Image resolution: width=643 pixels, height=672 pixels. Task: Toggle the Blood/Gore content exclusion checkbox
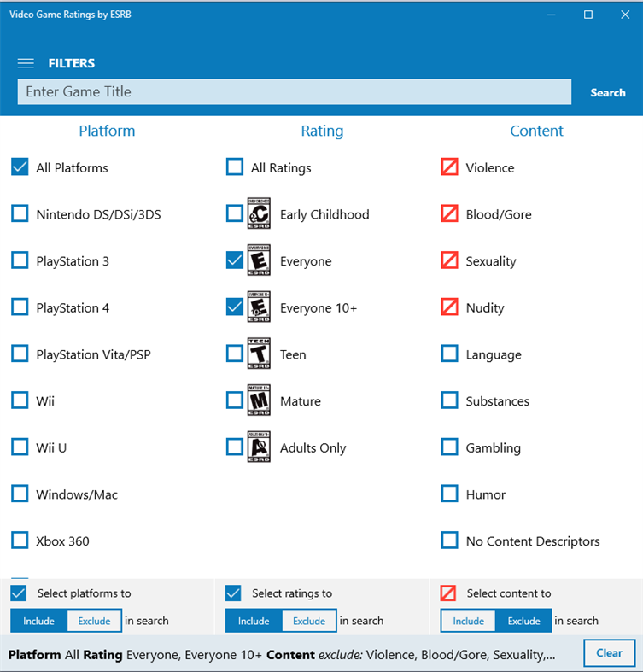(x=450, y=213)
